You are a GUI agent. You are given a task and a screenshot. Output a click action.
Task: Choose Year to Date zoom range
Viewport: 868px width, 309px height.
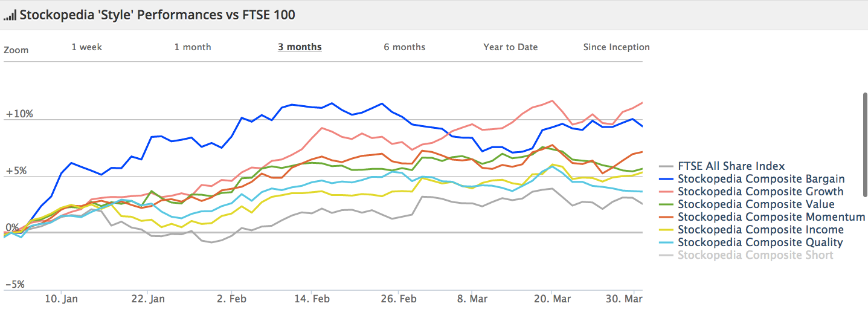(x=510, y=47)
